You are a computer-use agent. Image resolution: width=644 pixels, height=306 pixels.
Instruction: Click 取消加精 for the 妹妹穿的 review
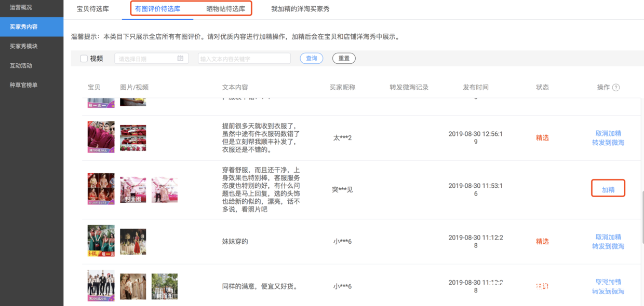[x=608, y=237]
